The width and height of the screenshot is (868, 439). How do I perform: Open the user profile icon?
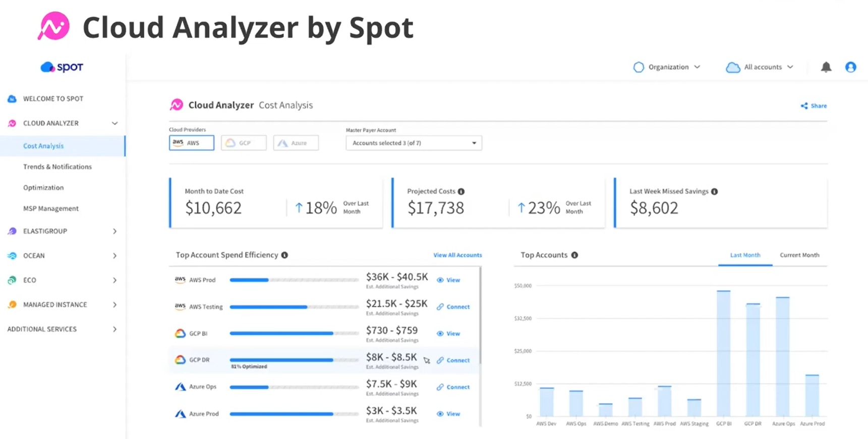[x=850, y=67]
